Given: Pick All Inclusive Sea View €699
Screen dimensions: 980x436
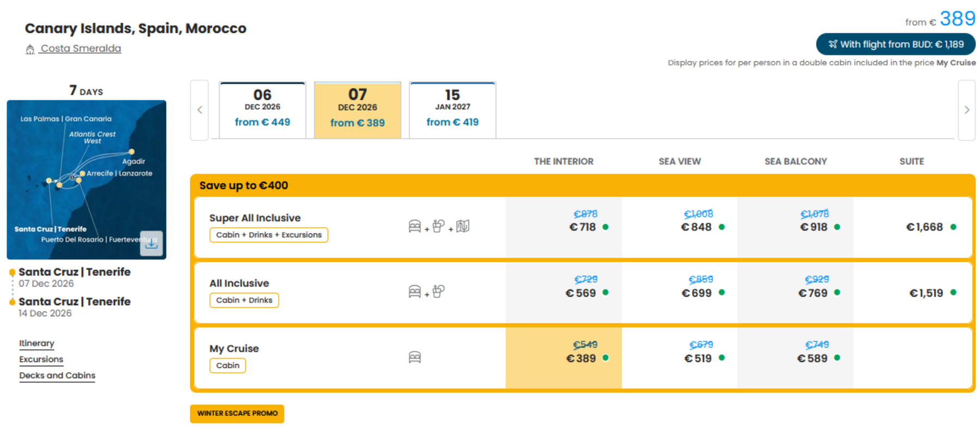Looking at the screenshot, I should [680, 293].
